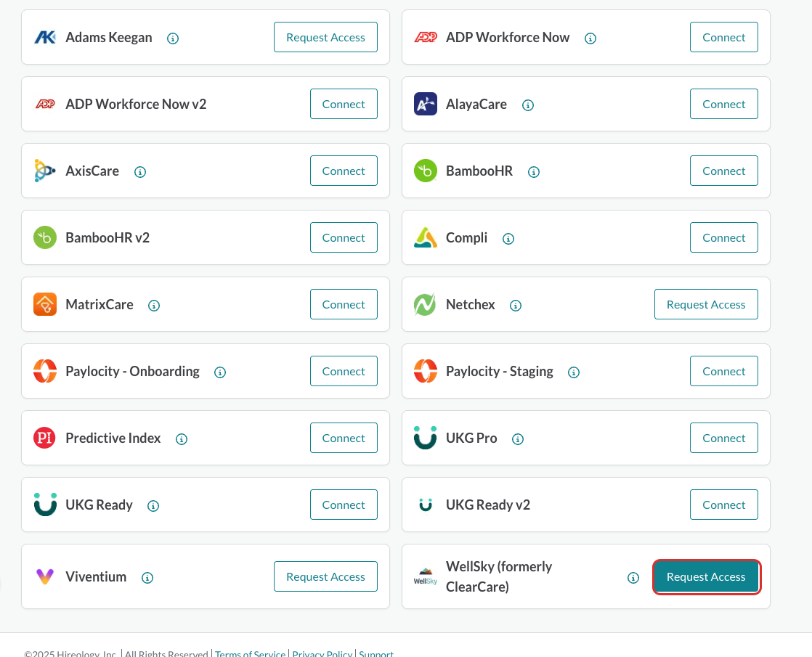The width and height of the screenshot is (812, 657).
Task: Click the Adams Keegan logo
Action: click(45, 37)
